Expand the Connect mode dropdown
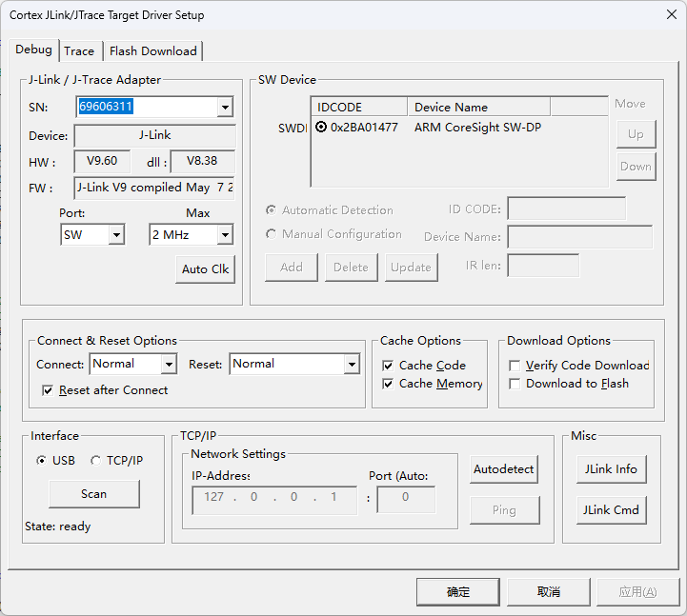Viewport: 687px width, 616px height. click(169, 364)
